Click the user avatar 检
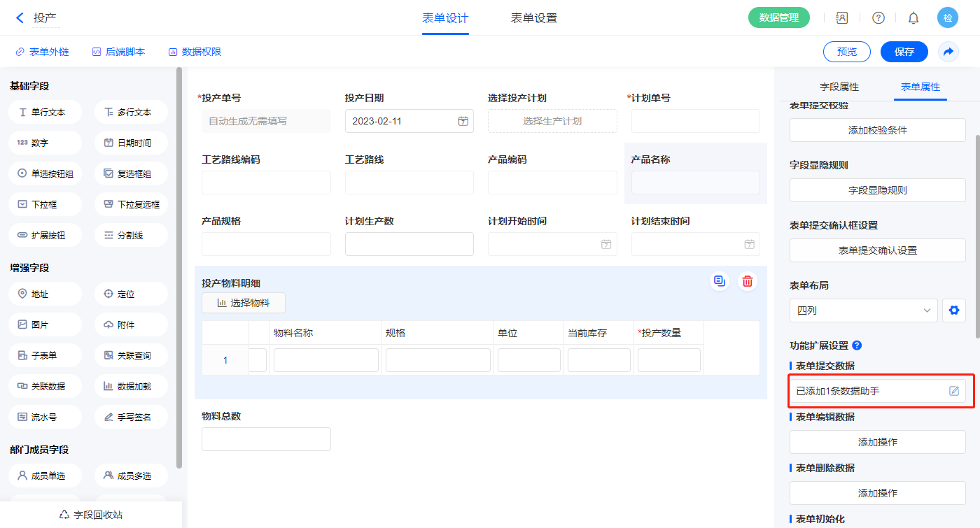Viewport: 980px width, 528px height. pos(947,18)
